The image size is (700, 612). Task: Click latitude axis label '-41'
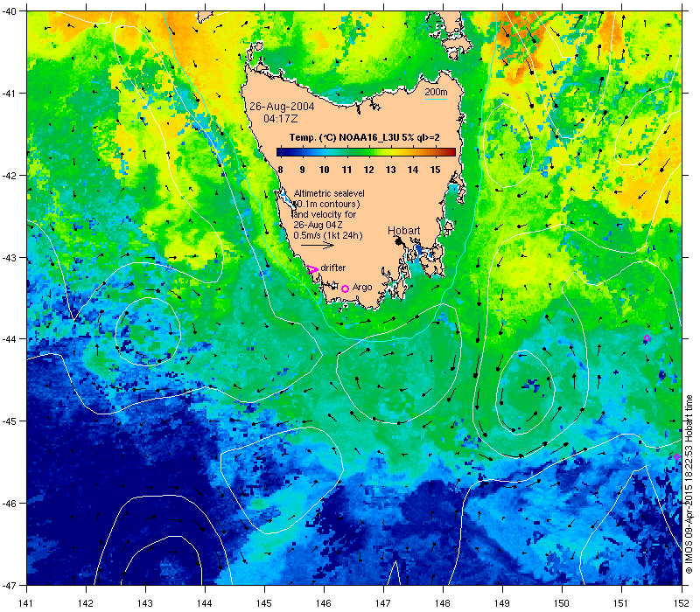[8, 94]
